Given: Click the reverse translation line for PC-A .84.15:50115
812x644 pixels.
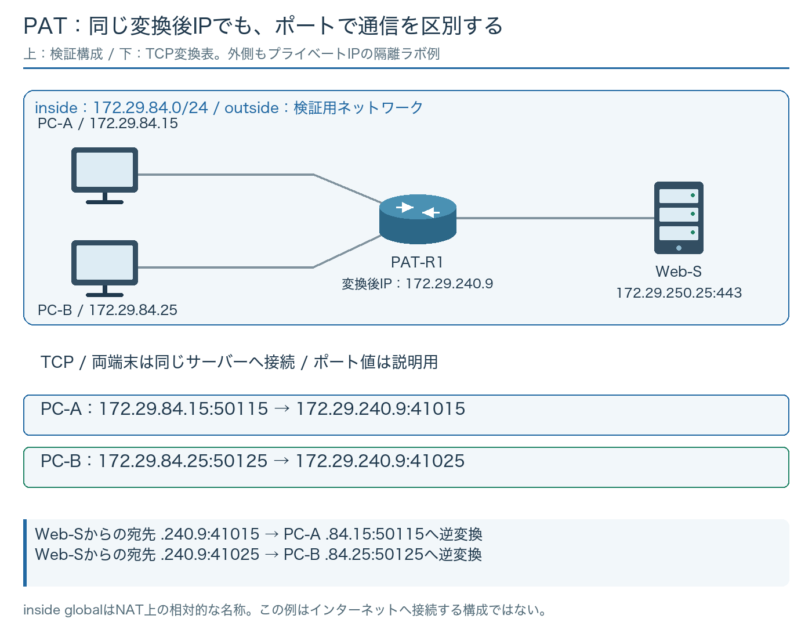Looking at the screenshot, I should point(259,534).
